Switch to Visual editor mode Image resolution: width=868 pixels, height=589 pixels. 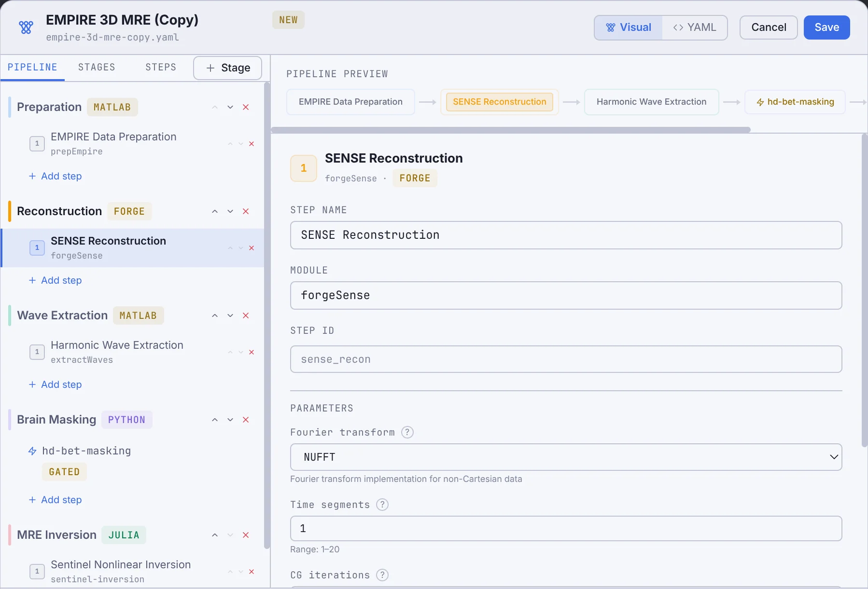tap(628, 27)
